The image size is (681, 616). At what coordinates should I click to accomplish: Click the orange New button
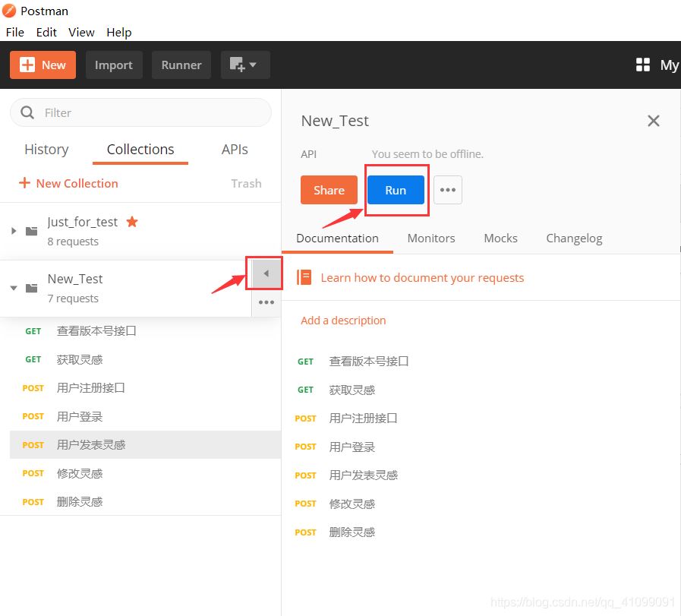[x=43, y=65]
